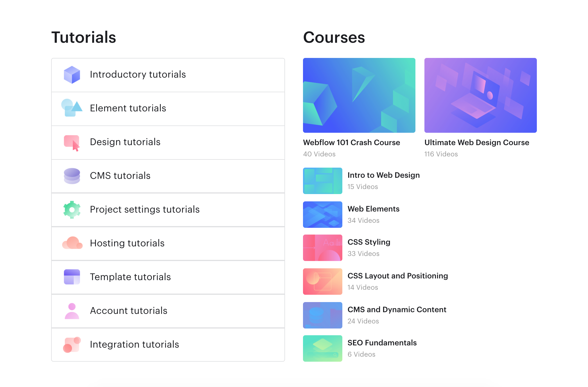Open the Webflow 101 Crash Course
Viewport: 588px width, 387px height.
pos(351,142)
